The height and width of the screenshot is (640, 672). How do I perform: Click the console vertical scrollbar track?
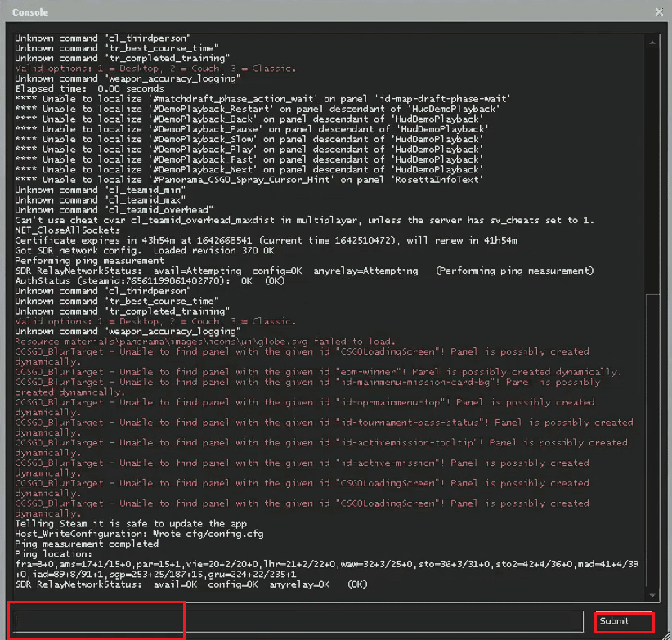(x=652, y=319)
